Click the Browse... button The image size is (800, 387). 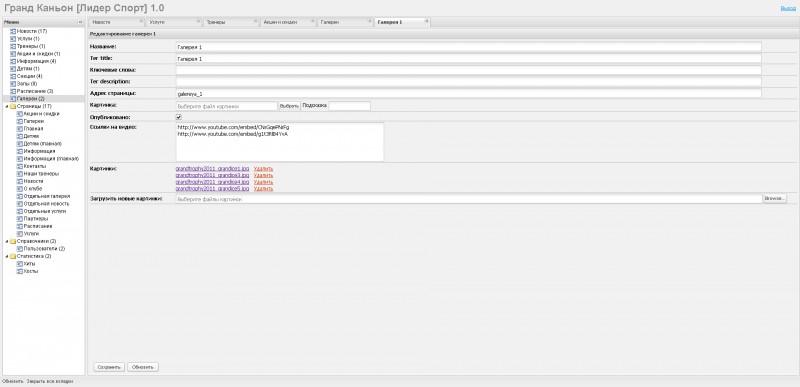coord(775,199)
